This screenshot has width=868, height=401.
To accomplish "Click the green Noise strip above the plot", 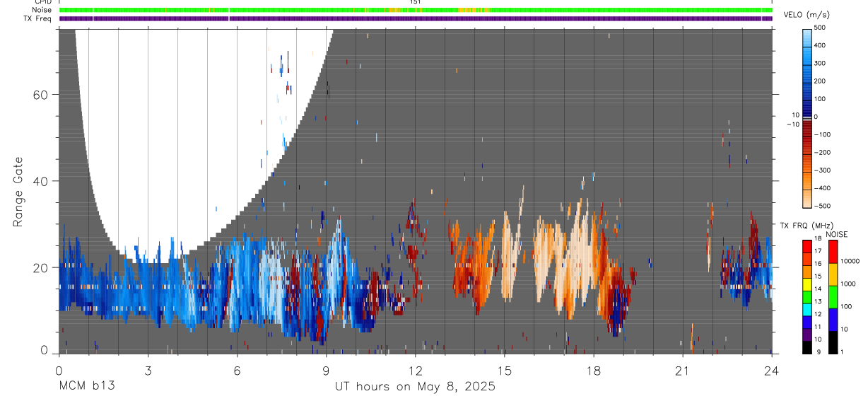I will point(416,10).
